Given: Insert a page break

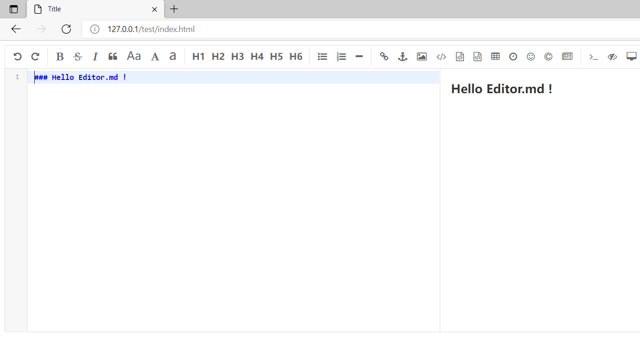Looking at the screenshot, I should [x=567, y=57].
